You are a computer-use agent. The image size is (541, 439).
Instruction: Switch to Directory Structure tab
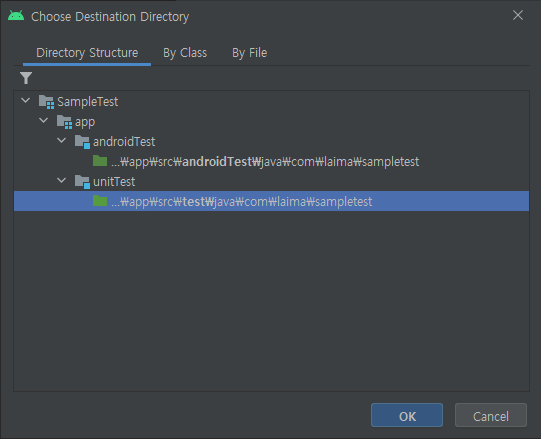[87, 53]
